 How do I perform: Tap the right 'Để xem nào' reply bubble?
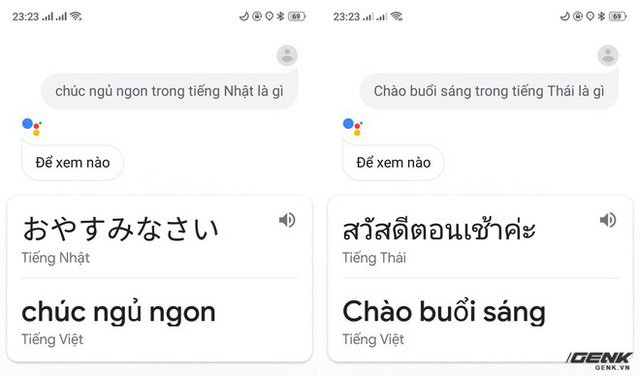point(393,162)
